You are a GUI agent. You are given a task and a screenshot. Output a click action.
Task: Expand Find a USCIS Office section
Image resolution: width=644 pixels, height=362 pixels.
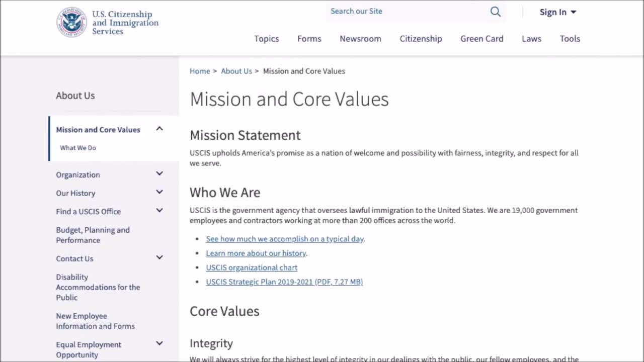tap(159, 211)
